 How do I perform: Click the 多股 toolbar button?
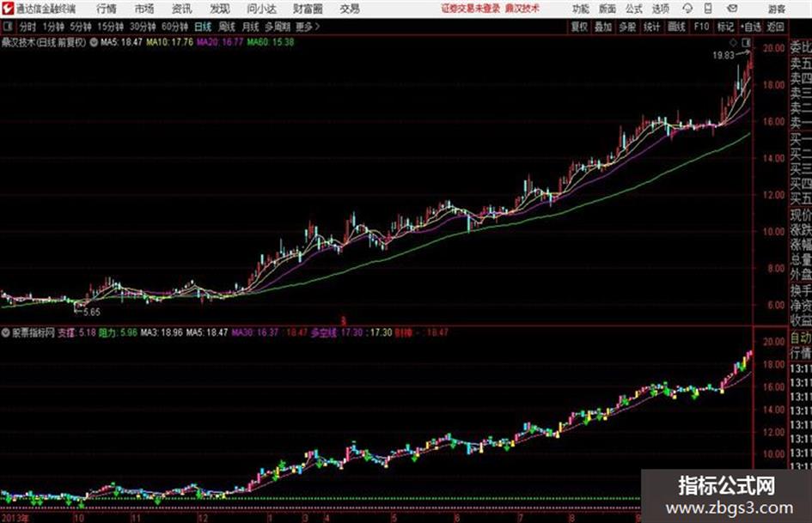627,27
